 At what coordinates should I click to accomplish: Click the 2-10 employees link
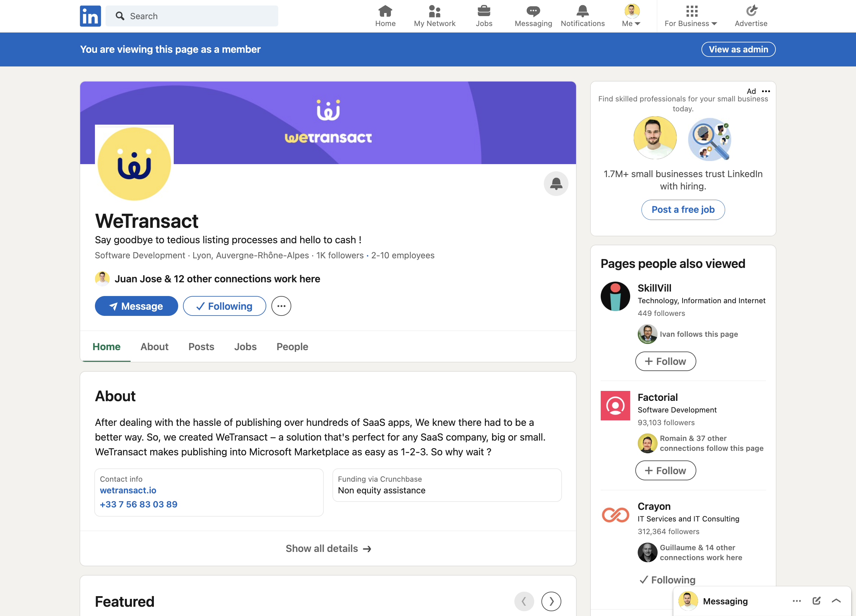(403, 256)
